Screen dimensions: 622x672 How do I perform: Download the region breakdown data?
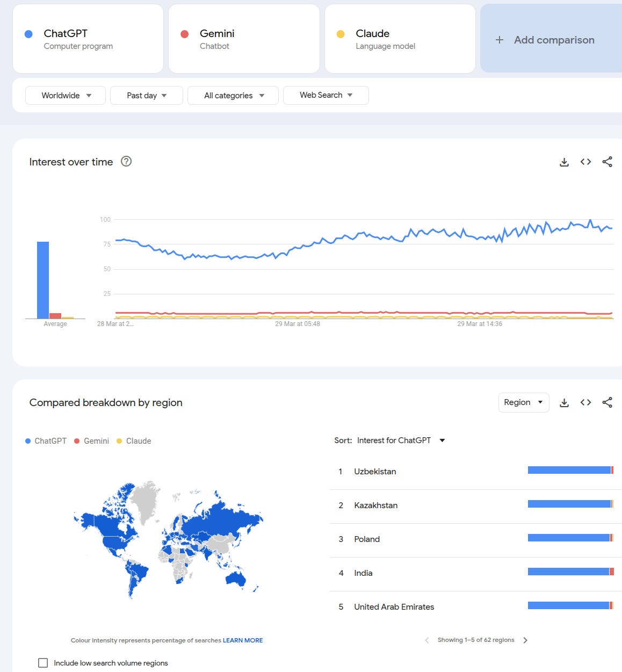564,402
